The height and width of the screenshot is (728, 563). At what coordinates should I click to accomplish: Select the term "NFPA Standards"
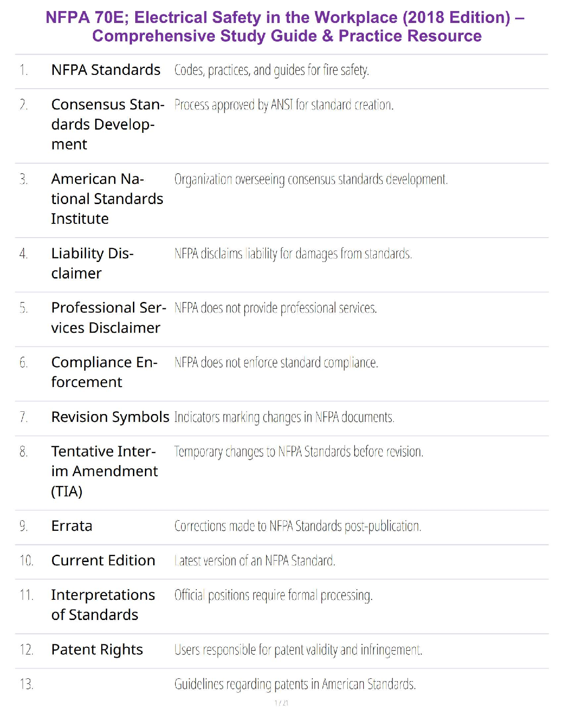click(106, 70)
